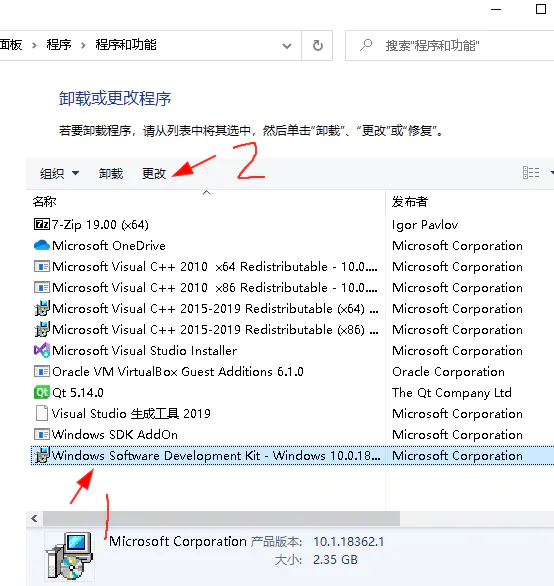Click the refresh icon beside address bar
Screen dimensions: 554x586
tap(317, 46)
